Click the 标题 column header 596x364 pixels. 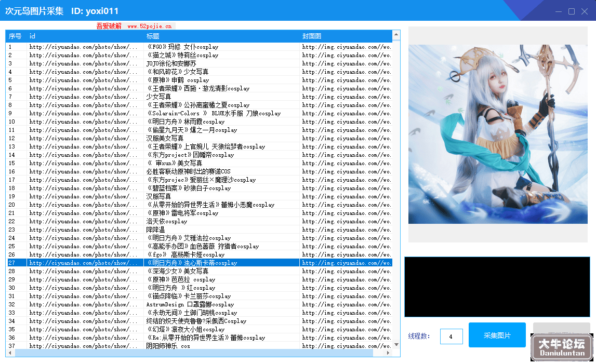[x=221, y=36]
